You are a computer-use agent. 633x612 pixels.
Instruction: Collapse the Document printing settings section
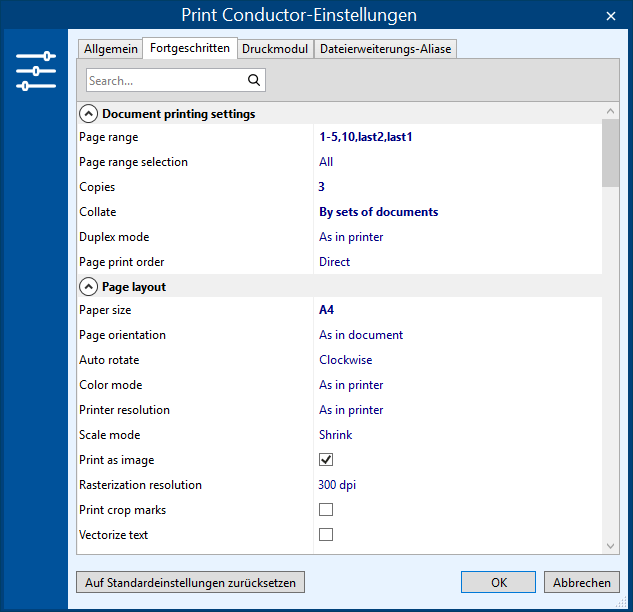point(88,114)
